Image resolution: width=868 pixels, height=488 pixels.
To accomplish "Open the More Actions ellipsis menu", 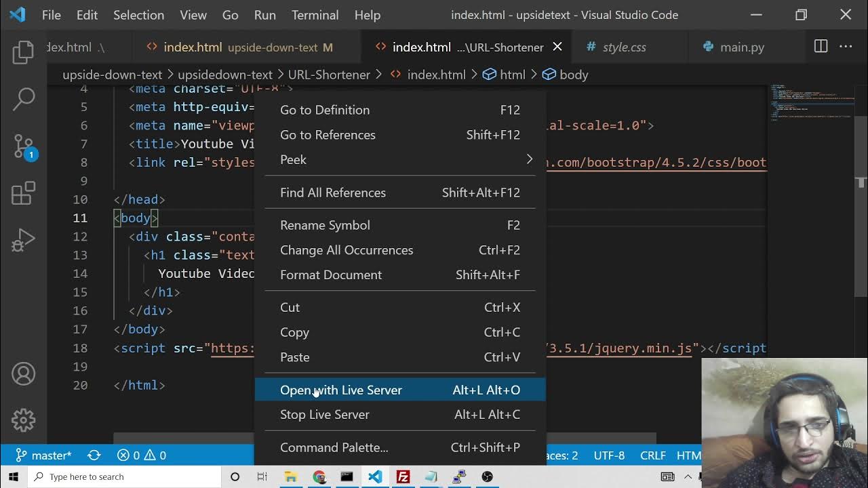I will coord(846,47).
